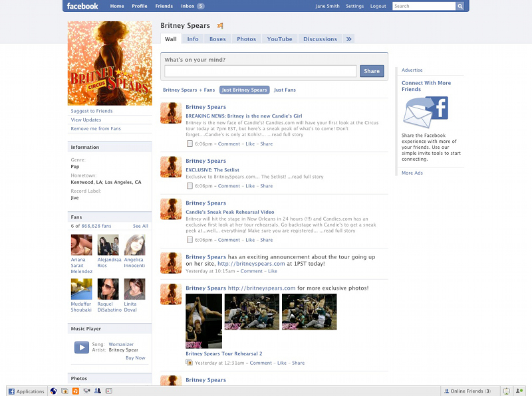Click the orange music icon in bottom bar
532x396 pixels.
click(x=76, y=391)
